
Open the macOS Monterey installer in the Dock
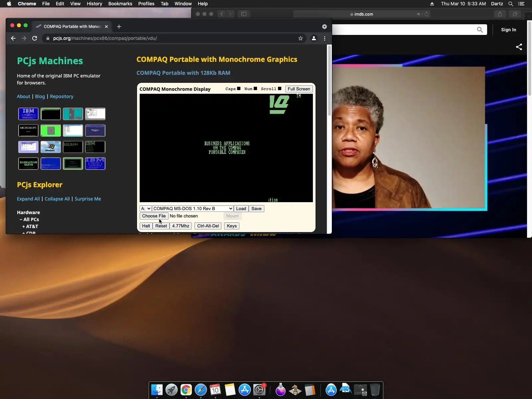pos(281,390)
